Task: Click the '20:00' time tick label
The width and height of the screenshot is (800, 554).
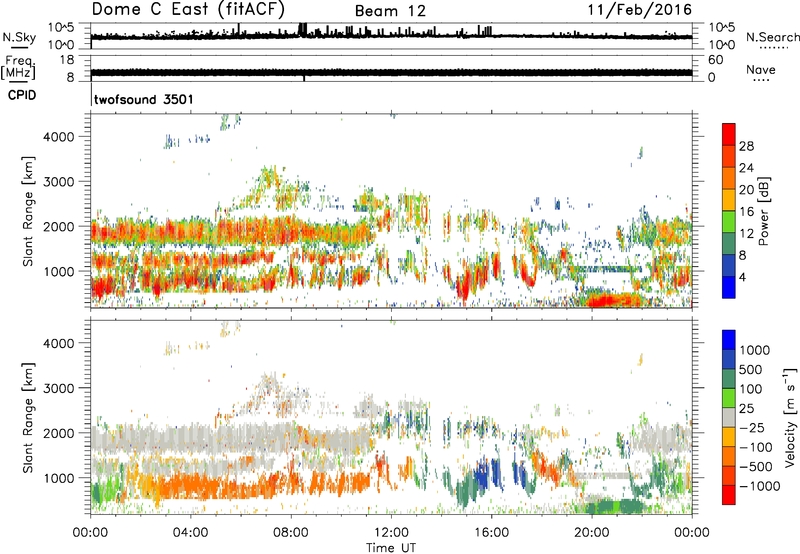Action: coord(592,533)
